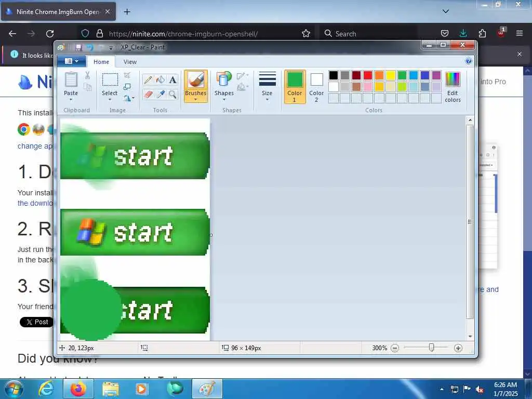Screen dimensions: 532x399
Task: Open Shape outline dropdown
Action: coord(242,76)
